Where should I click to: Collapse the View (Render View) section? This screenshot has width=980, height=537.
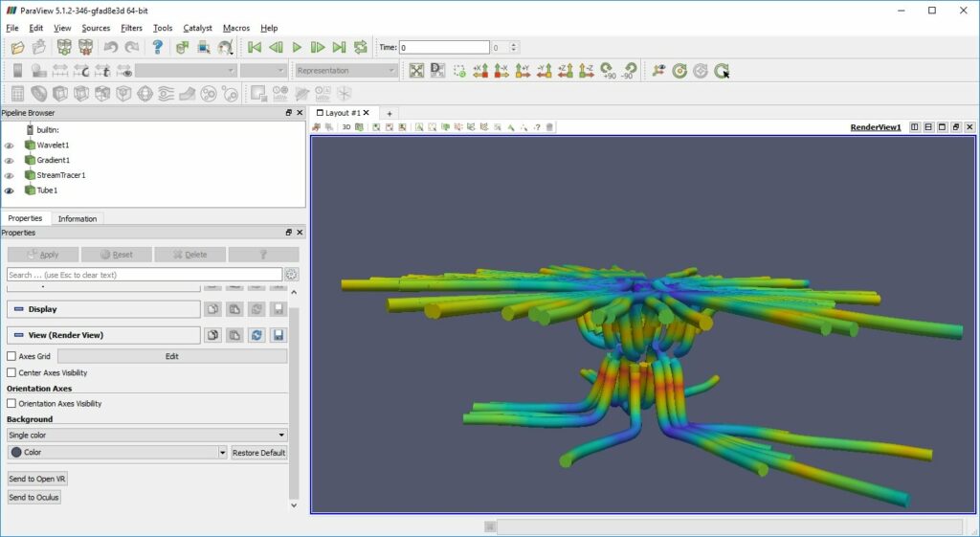point(17,335)
